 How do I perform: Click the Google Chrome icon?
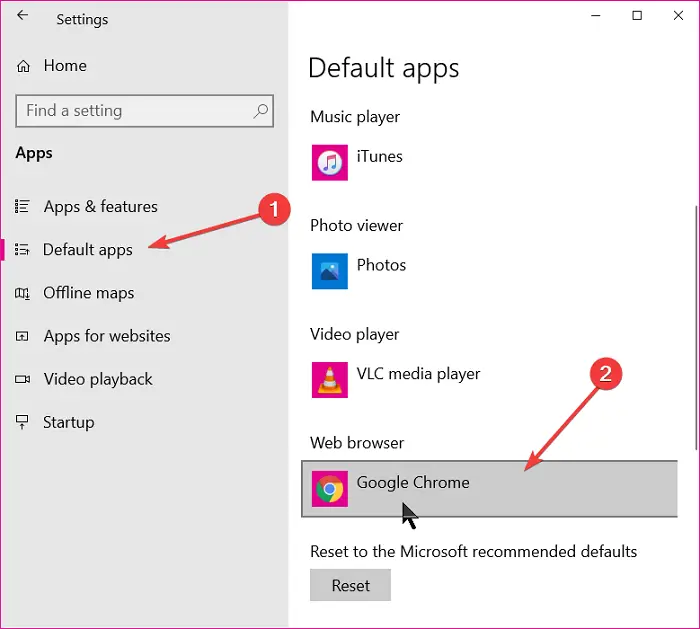click(x=330, y=489)
